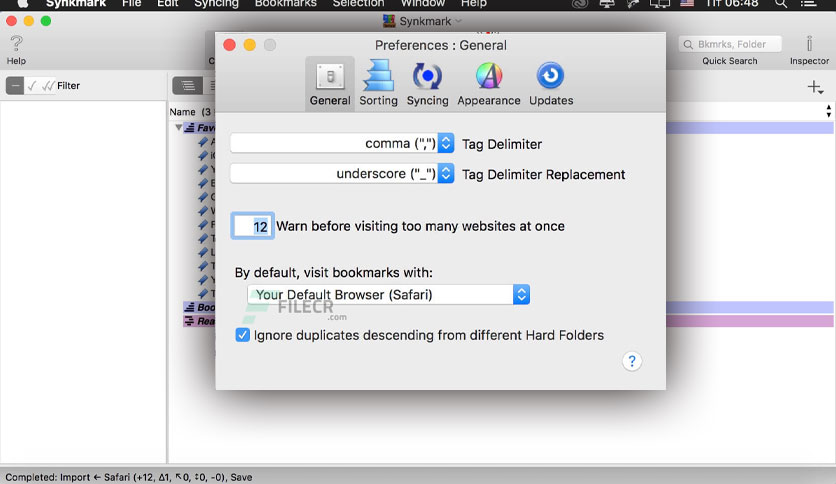Screen dimensions: 836x484
Task: Click the Synkmark window title dropdown arrow
Action: (459, 21)
